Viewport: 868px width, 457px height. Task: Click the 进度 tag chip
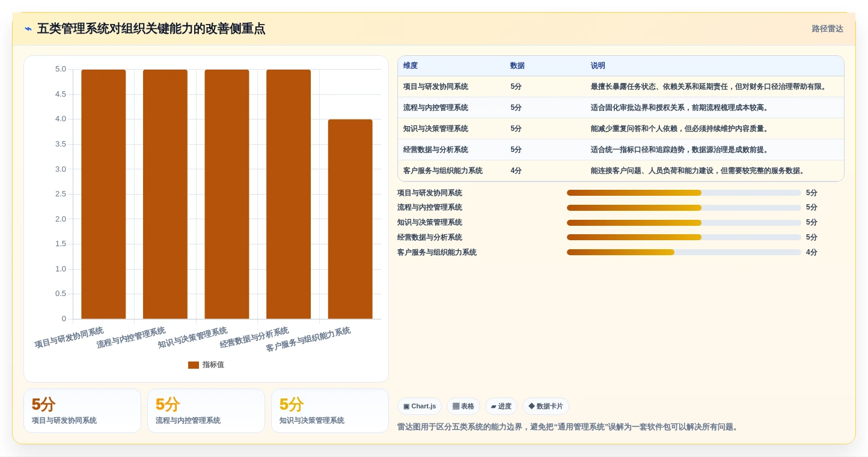[x=501, y=407]
